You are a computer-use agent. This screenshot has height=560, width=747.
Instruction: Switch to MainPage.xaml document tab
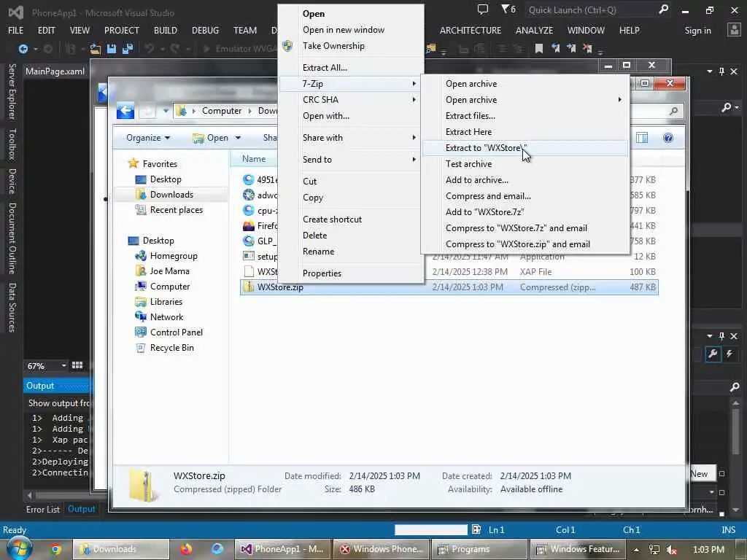[x=55, y=71]
